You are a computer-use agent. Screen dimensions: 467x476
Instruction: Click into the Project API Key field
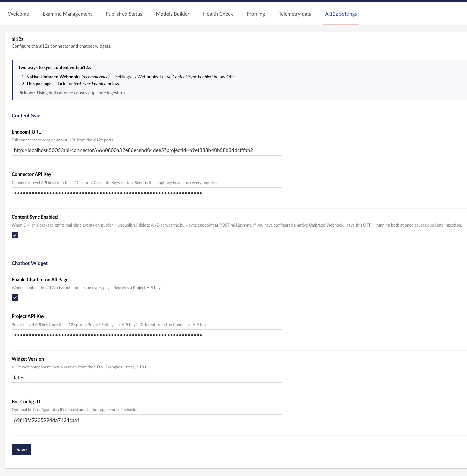coord(147,335)
